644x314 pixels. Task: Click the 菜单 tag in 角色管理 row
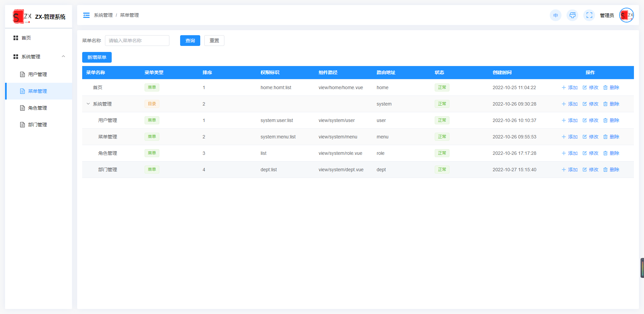coord(152,153)
